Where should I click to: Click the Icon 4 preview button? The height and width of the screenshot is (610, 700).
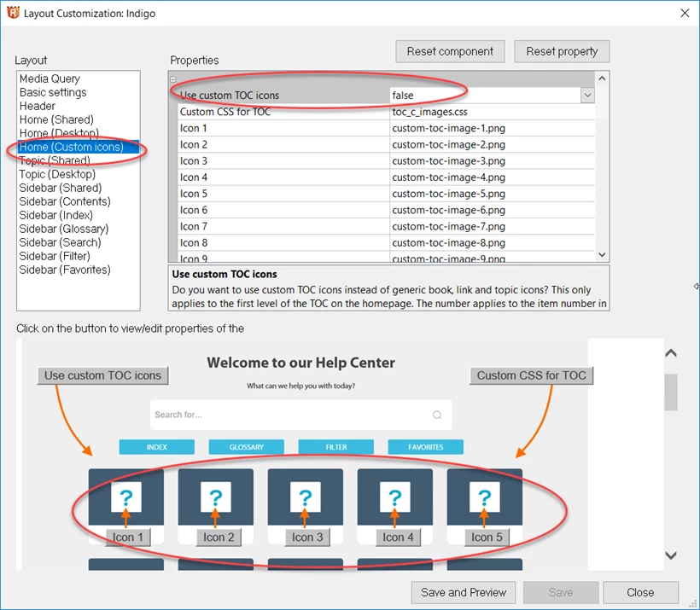pos(398,537)
